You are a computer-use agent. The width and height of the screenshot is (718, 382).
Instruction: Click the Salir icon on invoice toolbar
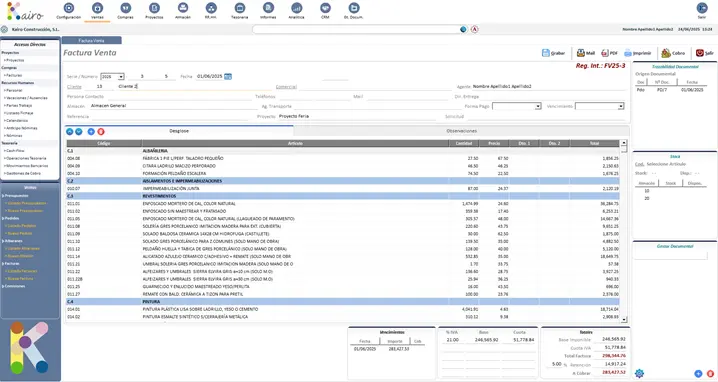pos(700,53)
